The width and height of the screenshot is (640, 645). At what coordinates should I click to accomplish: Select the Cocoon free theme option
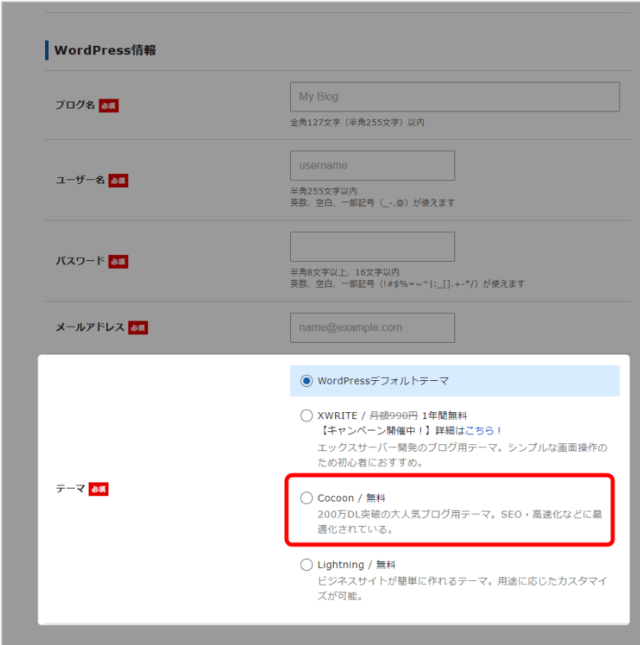click(306, 498)
